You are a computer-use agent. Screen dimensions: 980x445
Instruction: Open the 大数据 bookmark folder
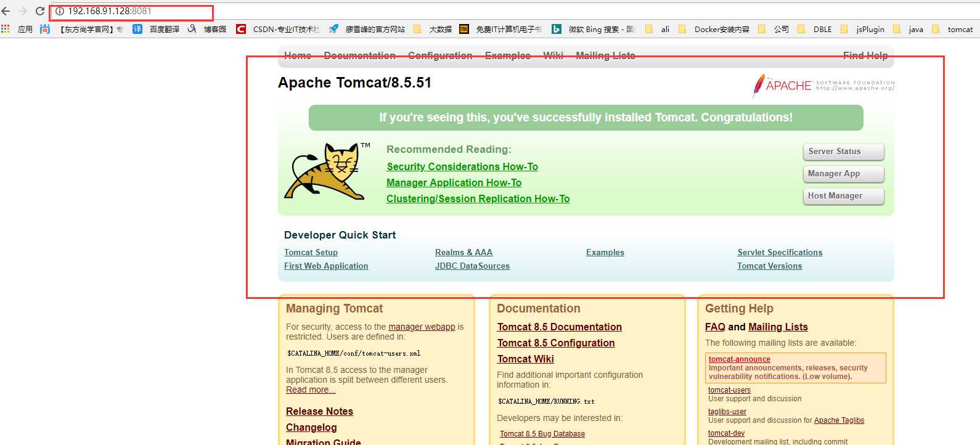pos(433,29)
